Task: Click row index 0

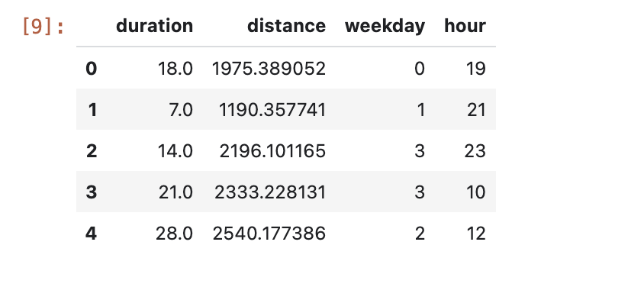Action: (x=91, y=69)
